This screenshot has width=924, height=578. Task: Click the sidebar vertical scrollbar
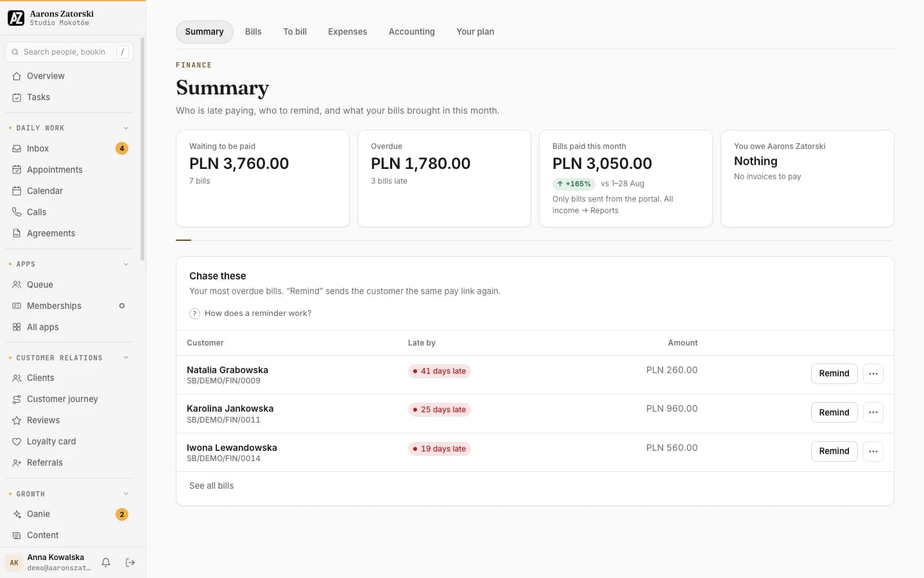[x=142, y=149]
